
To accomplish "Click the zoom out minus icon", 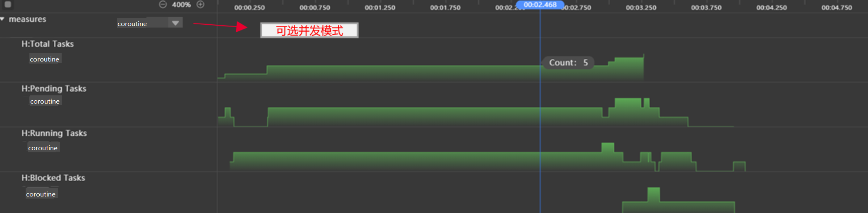I will 163,5.
